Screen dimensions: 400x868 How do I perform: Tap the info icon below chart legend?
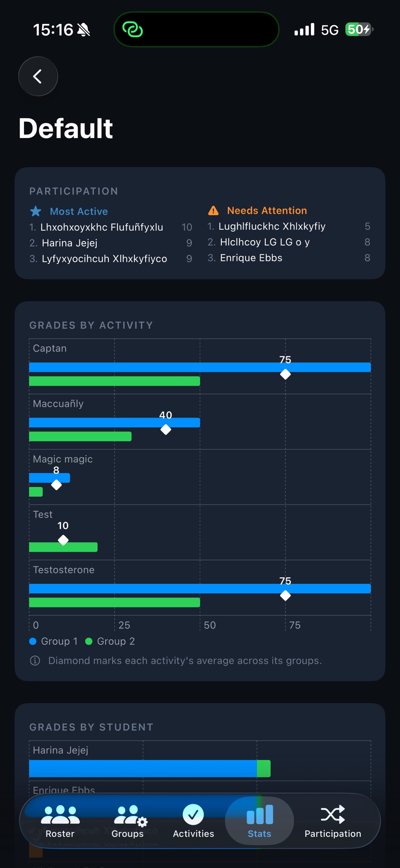pyautogui.click(x=35, y=660)
